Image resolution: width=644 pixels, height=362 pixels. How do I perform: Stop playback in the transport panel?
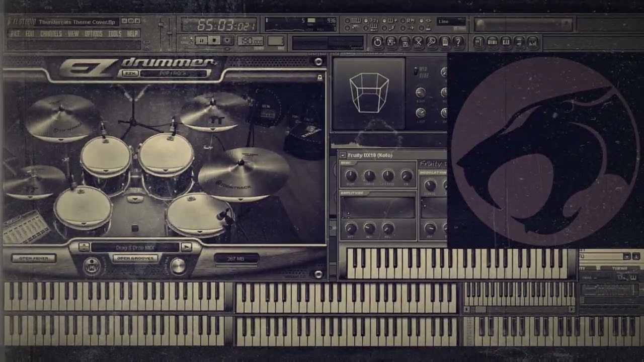point(214,40)
